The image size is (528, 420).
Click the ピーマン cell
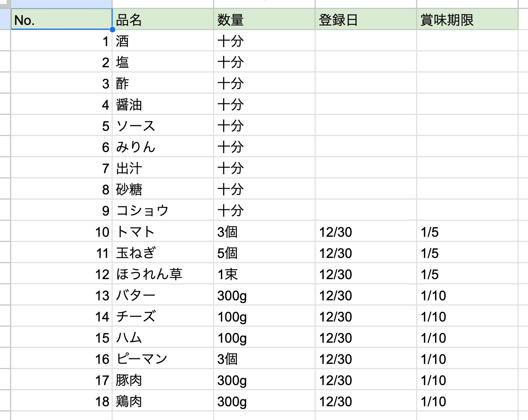pyautogui.click(x=162, y=359)
